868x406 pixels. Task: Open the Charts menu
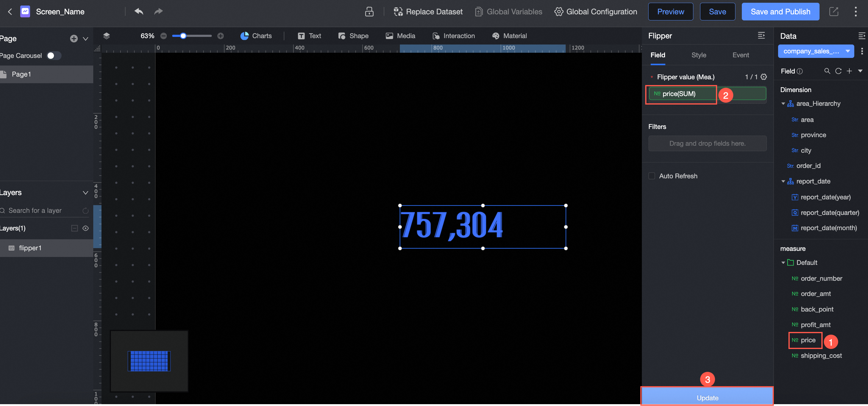click(x=256, y=36)
